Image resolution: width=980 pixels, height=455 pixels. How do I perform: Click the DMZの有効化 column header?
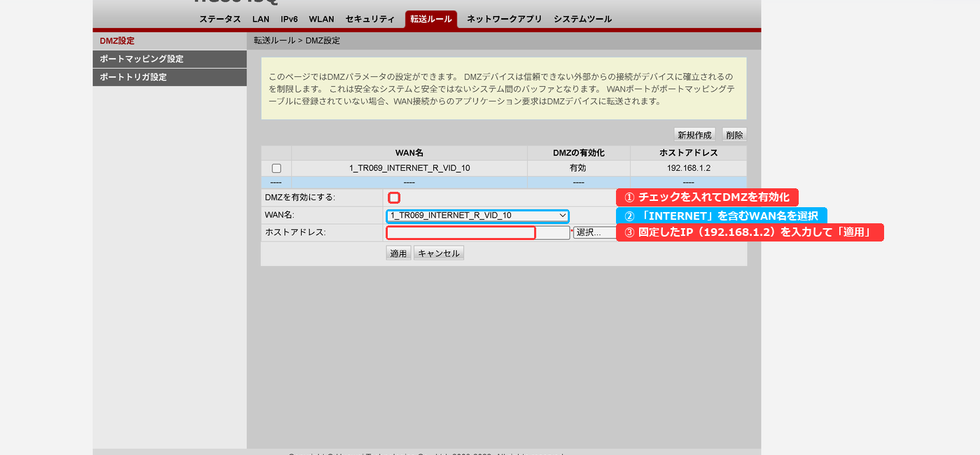[578, 153]
